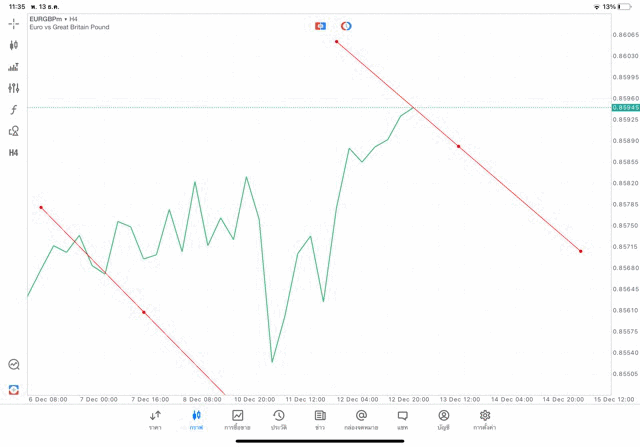This screenshot has width=640, height=447.
Task: Activate the crosshair cursor tool
Action: [x=13, y=23]
